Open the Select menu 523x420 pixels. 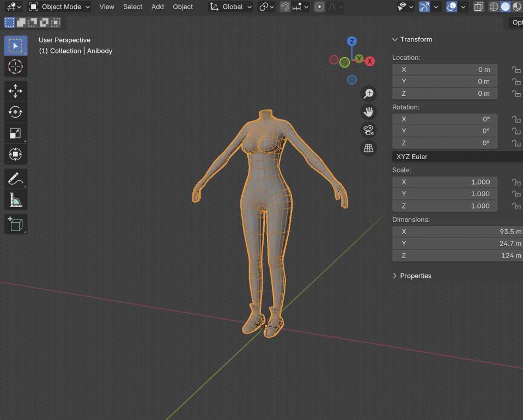click(x=132, y=7)
